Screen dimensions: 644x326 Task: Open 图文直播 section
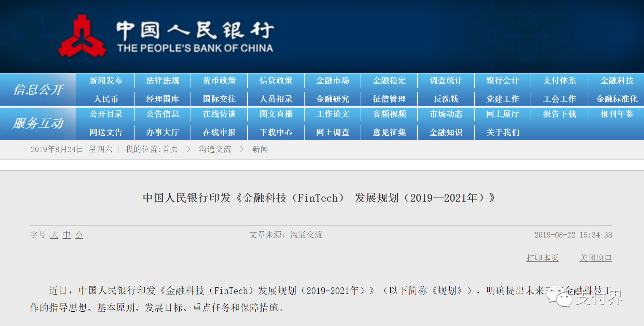(276, 114)
